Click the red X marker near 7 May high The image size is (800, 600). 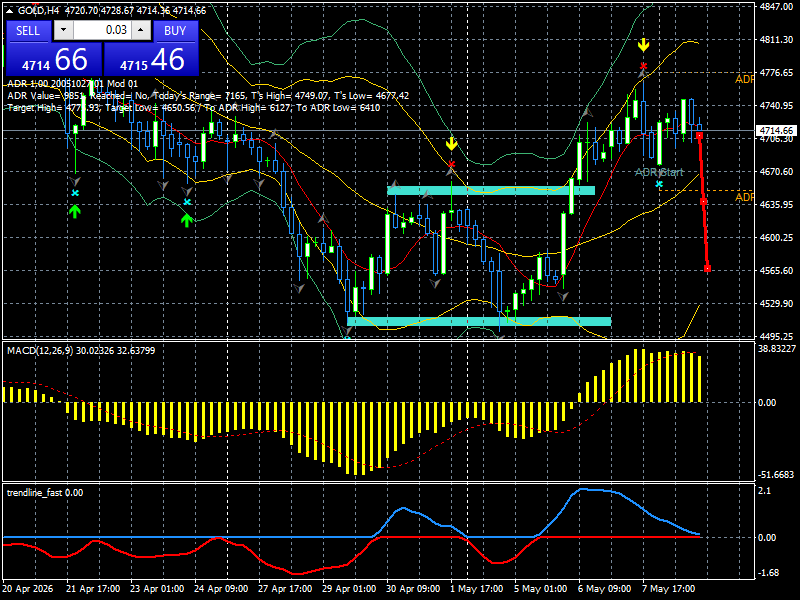643,66
